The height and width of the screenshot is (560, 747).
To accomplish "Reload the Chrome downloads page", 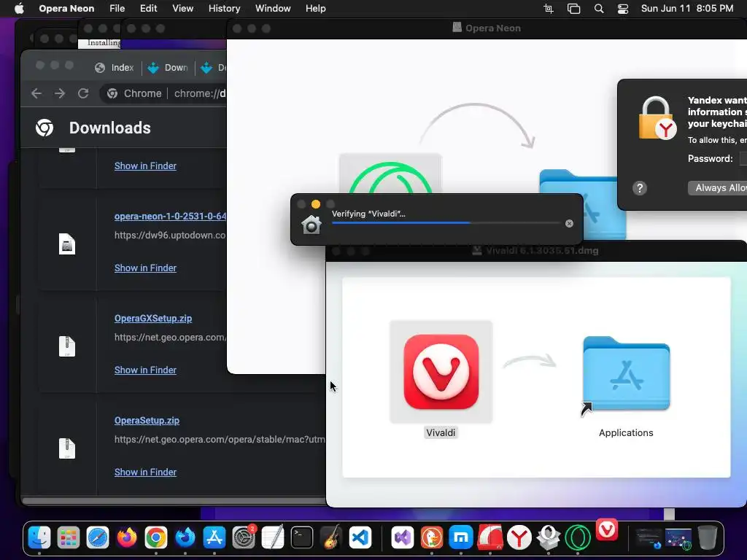I will (83, 93).
